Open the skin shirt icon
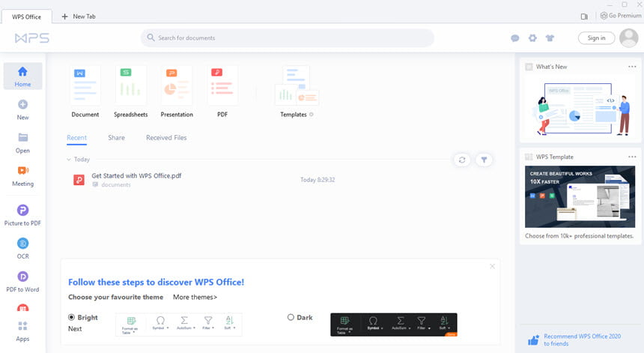 (550, 38)
